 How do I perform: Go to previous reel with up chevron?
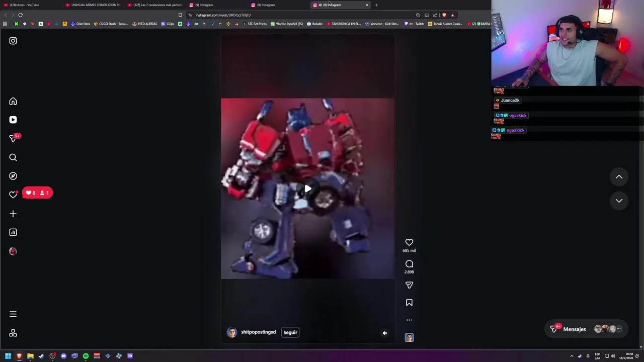(x=619, y=177)
